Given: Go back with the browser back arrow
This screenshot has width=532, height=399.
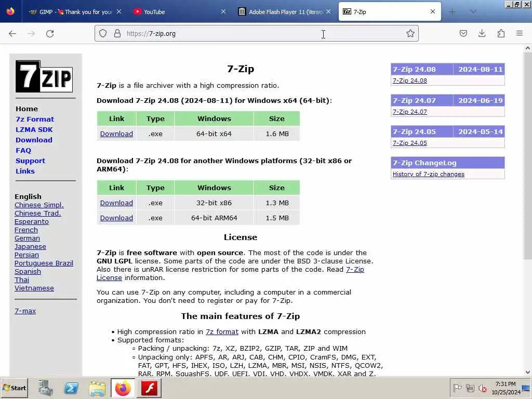Looking at the screenshot, I should (x=12, y=34).
